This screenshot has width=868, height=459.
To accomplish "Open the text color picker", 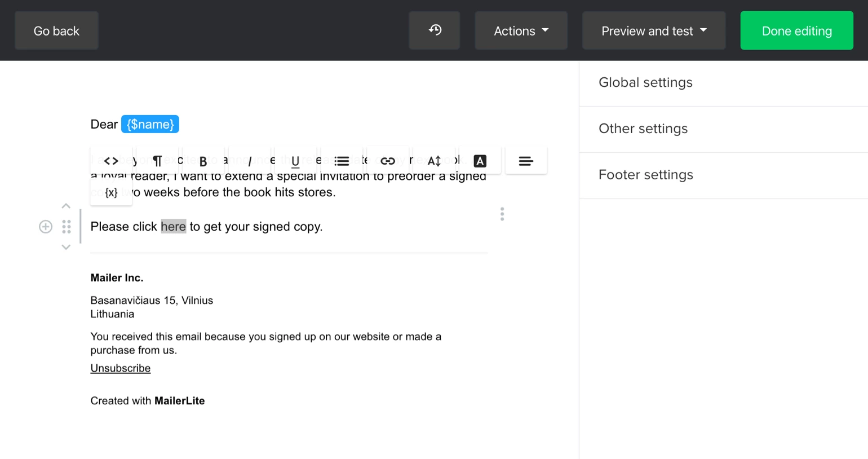I will 480,161.
